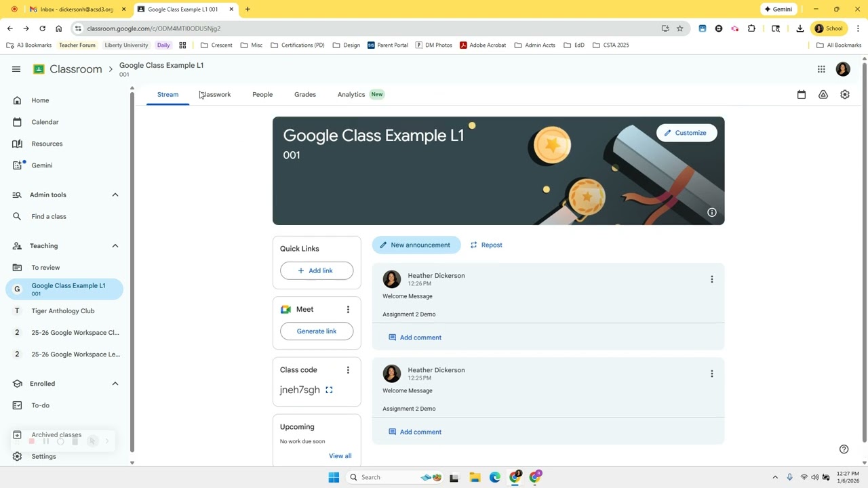Open To-do under Enrolled
The width and height of the screenshot is (868, 488).
pyautogui.click(x=65, y=405)
